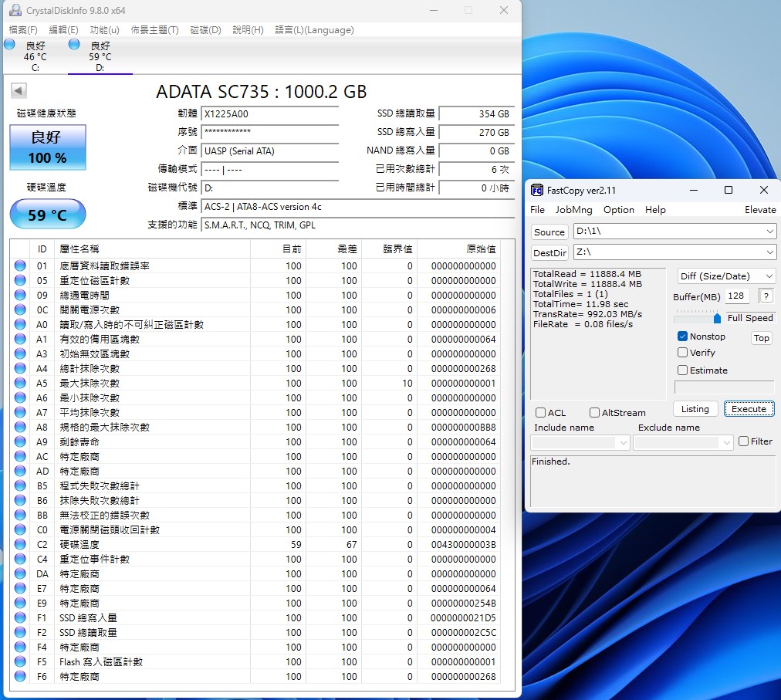Viewport: 781px width, 700px height.
Task: Click the 59 °C temperature indicator
Action: pyautogui.click(x=48, y=215)
